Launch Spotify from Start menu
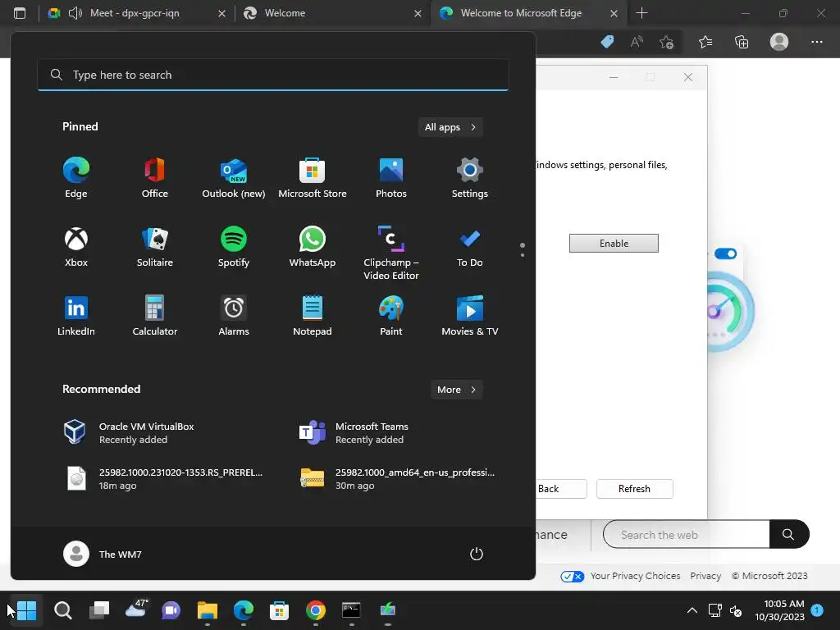Image resolution: width=840 pixels, height=630 pixels. click(x=234, y=247)
